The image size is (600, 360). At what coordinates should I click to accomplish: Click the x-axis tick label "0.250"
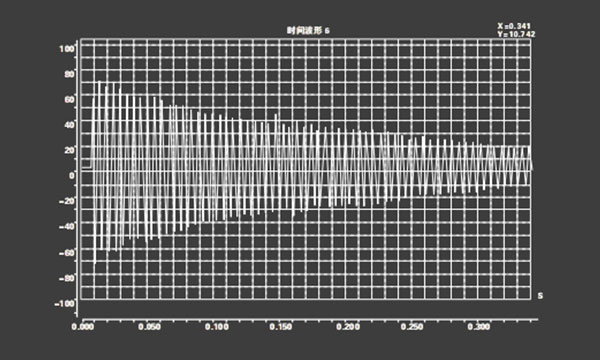(412, 327)
